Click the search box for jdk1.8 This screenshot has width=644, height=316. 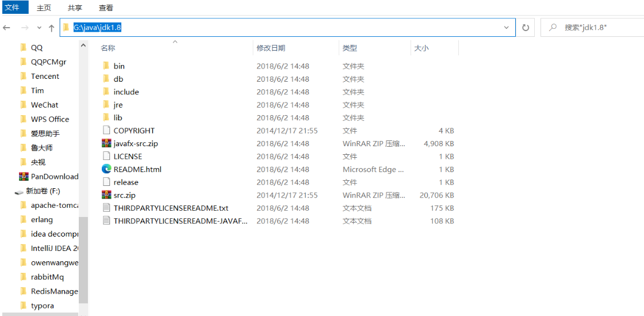[x=592, y=28]
